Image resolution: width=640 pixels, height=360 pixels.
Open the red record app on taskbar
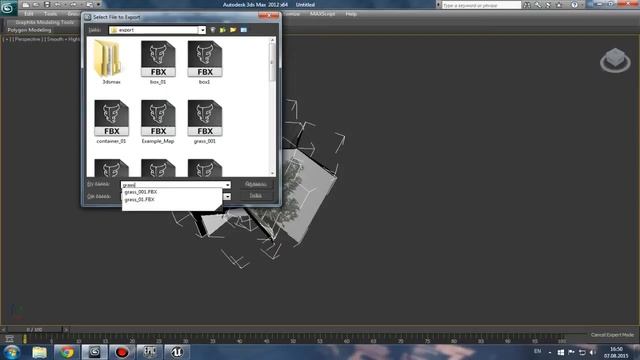tap(122, 352)
